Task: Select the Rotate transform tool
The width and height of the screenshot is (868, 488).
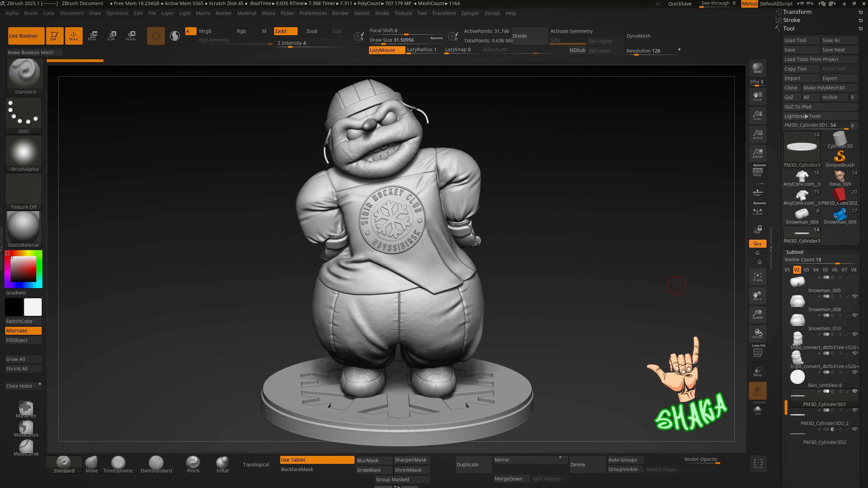Action: 131,36
